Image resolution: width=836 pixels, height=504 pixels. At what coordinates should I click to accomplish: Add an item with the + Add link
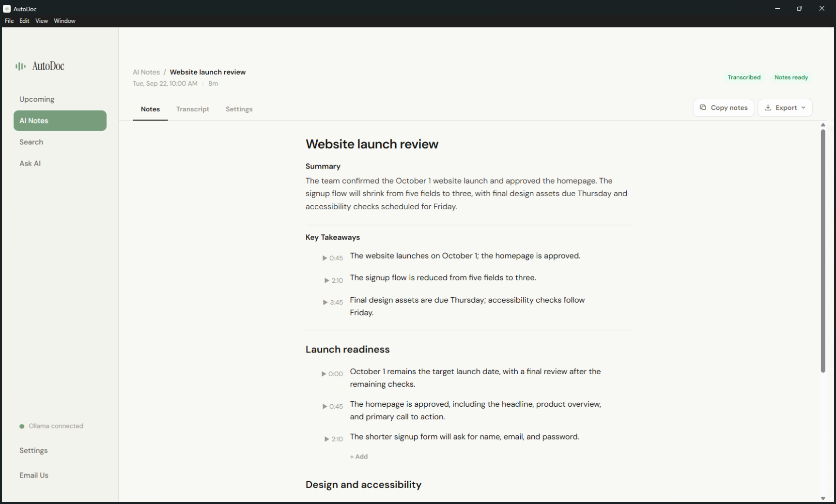pyautogui.click(x=359, y=457)
